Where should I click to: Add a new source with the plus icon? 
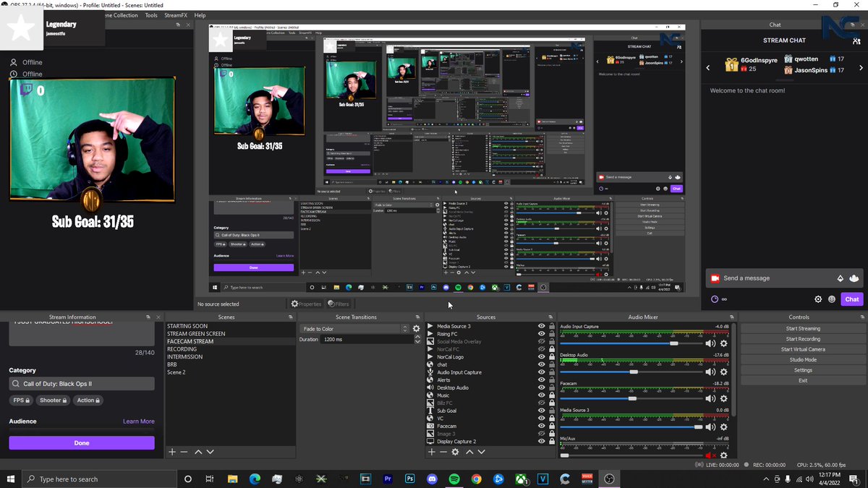[x=432, y=452]
